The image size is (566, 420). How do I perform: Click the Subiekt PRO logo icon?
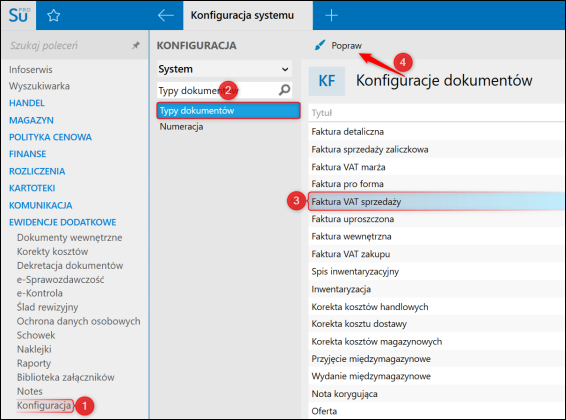[x=18, y=16]
